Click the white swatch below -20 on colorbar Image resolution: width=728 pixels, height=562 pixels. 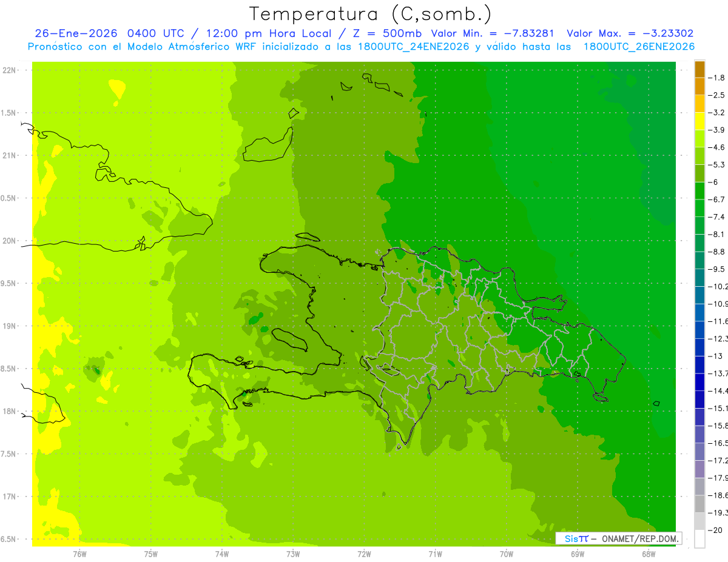pos(699,539)
